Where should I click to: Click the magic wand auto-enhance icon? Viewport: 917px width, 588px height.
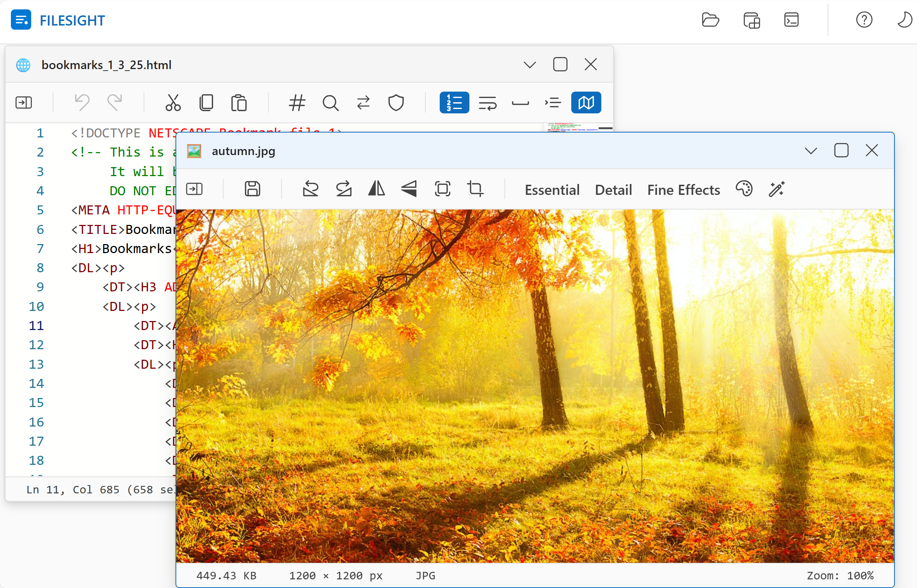(x=776, y=189)
